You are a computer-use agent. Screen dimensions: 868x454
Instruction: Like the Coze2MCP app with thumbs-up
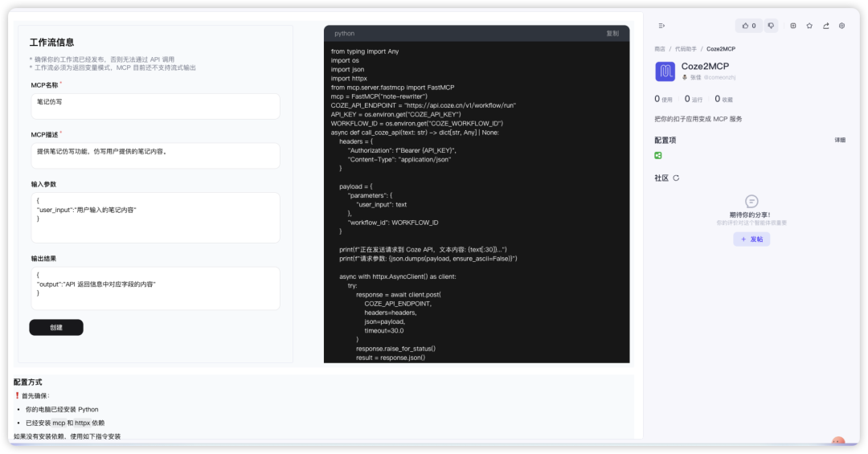tap(749, 26)
